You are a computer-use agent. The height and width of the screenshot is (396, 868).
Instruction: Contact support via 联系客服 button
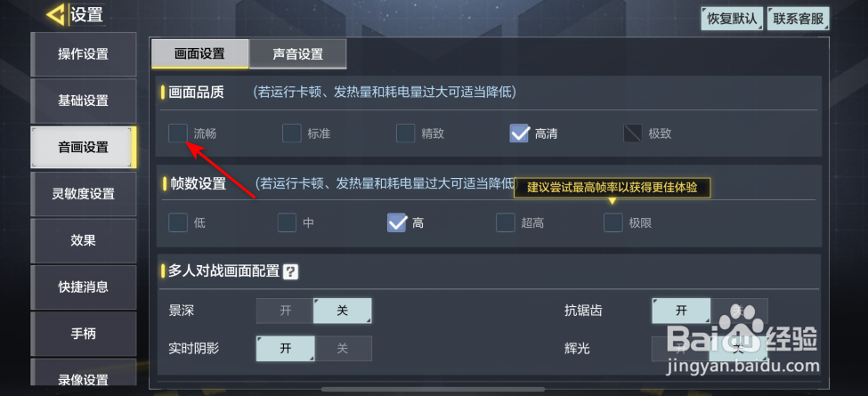click(x=799, y=19)
